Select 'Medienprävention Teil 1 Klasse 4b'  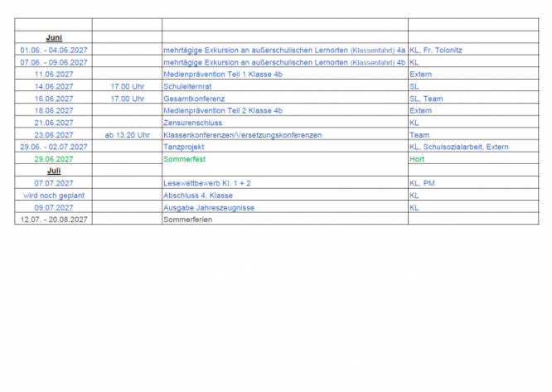pyautogui.click(x=223, y=75)
